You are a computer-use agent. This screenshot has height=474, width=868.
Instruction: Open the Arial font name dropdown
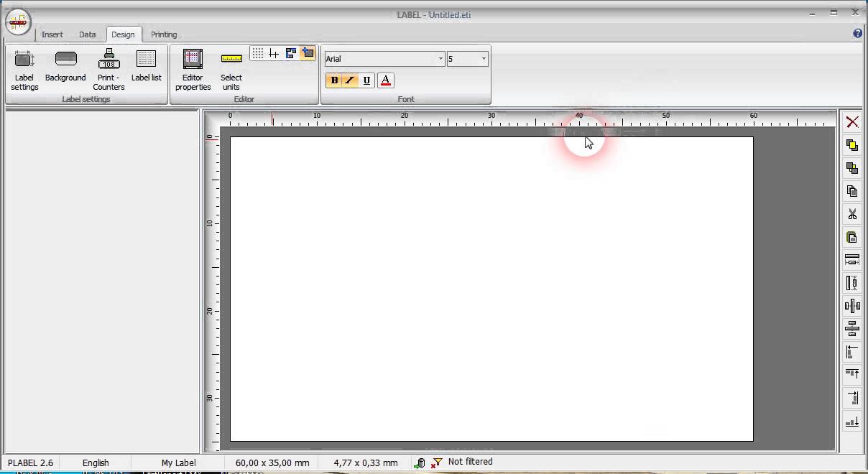(x=440, y=59)
